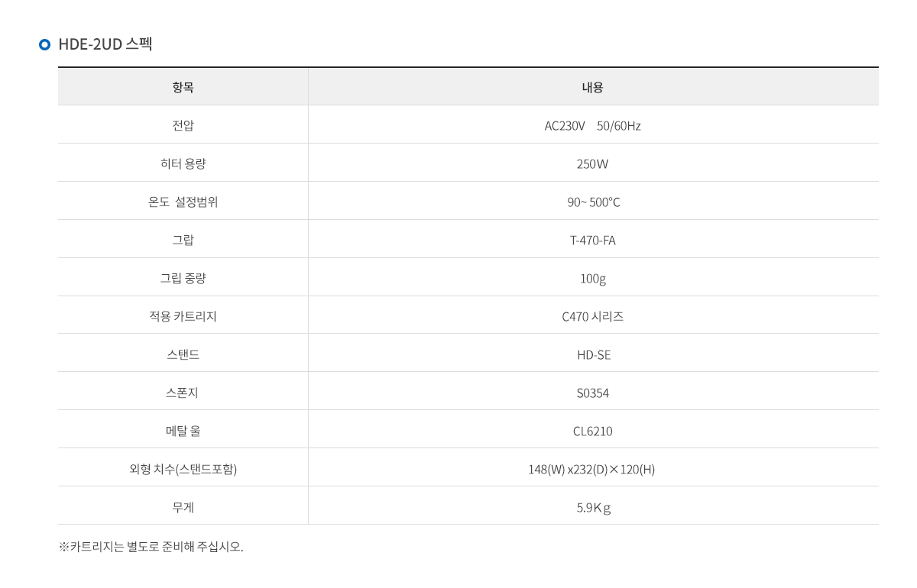The height and width of the screenshot is (588, 917).
Task: Click the blue circle bullet icon beside HDE-2UD 스펙
Action: tap(44, 44)
